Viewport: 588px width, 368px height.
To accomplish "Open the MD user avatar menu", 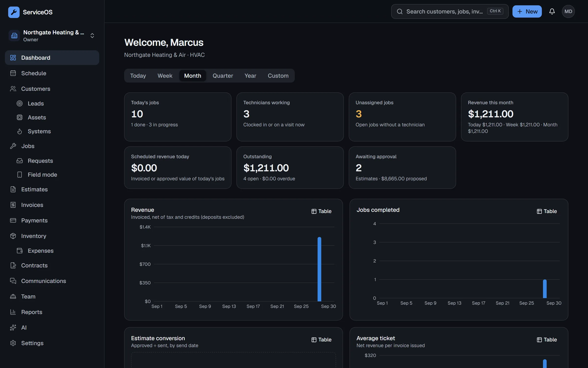I will pyautogui.click(x=568, y=12).
